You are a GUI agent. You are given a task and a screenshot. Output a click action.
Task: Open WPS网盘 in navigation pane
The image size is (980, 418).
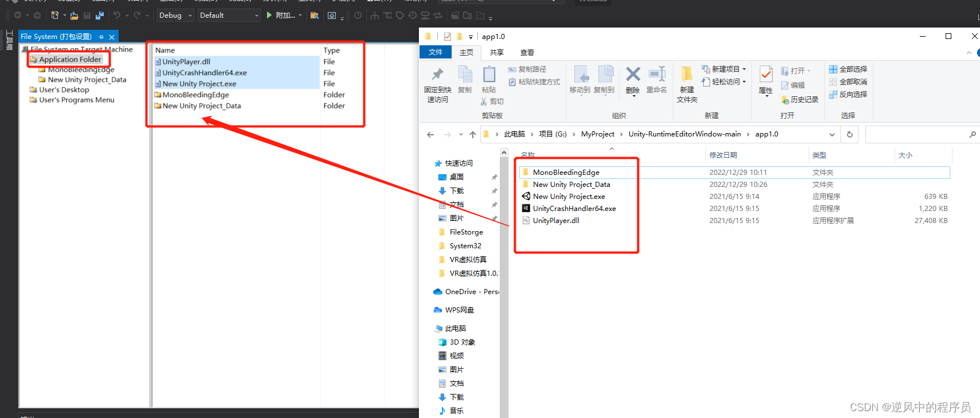click(454, 310)
